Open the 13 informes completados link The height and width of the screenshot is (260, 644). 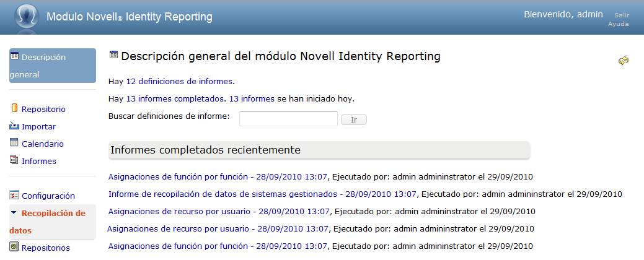(x=175, y=99)
